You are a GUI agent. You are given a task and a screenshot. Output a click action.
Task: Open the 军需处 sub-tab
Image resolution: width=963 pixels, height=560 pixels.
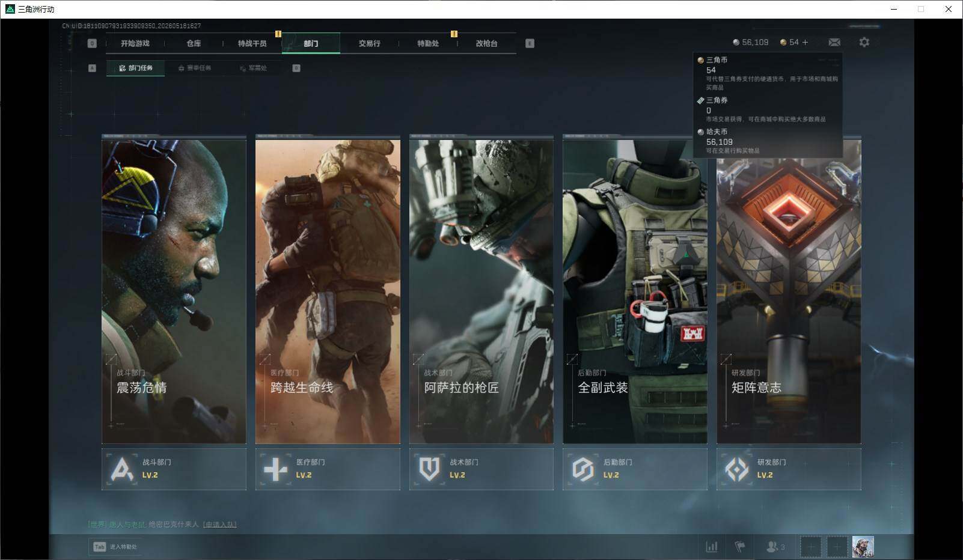click(x=253, y=68)
